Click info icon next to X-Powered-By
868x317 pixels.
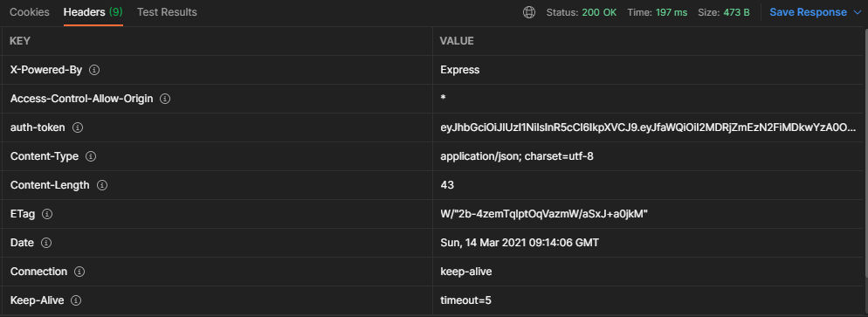click(94, 70)
